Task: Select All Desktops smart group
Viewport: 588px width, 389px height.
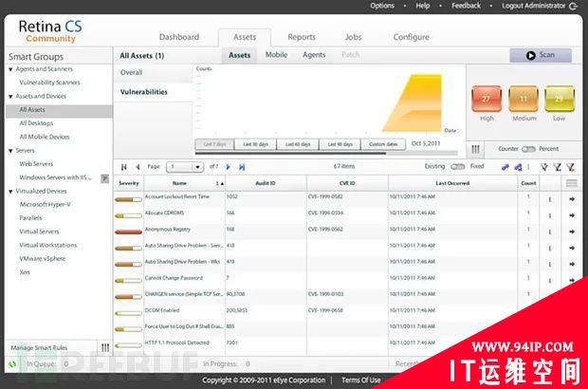Action: point(36,123)
